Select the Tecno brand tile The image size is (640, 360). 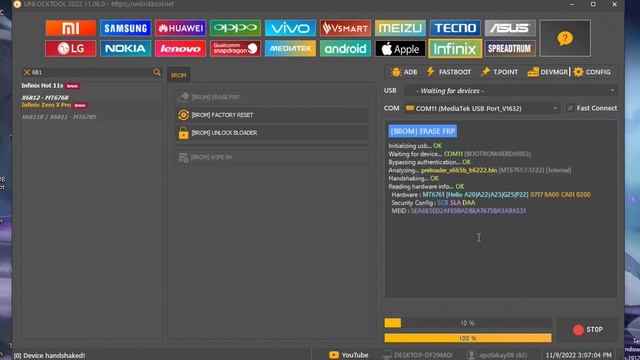tap(455, 28)
